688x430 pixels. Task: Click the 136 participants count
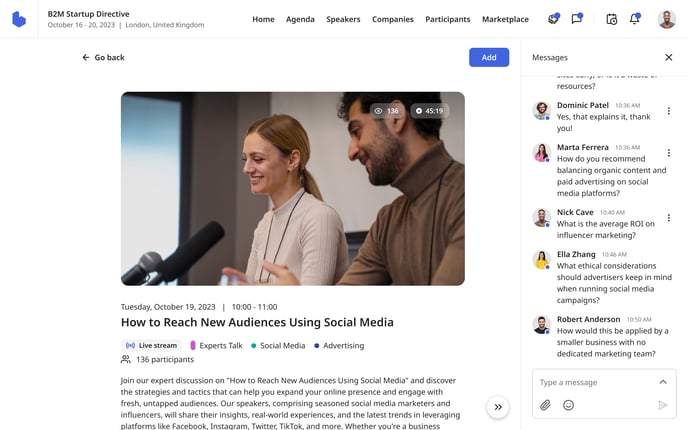(x=157, y=359)
